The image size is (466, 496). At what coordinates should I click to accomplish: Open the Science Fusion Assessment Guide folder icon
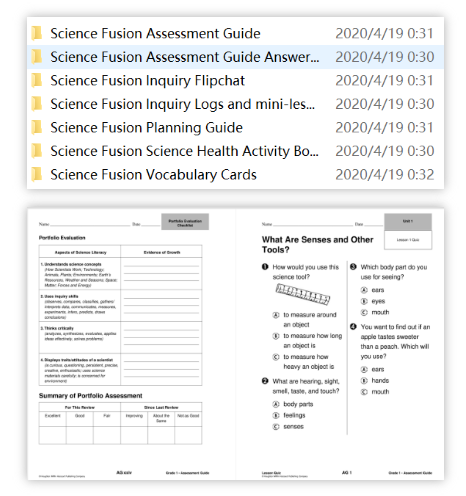point(37,33)
